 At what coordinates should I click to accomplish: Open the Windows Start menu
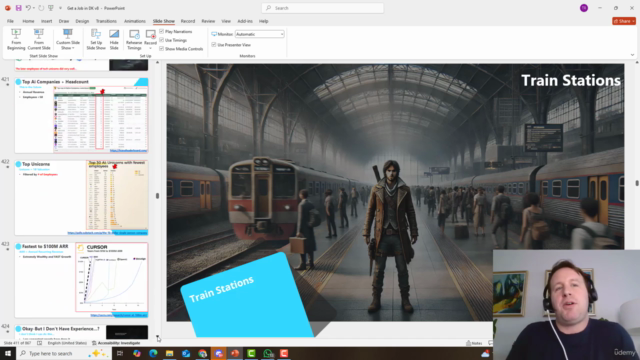click(8, 353)
